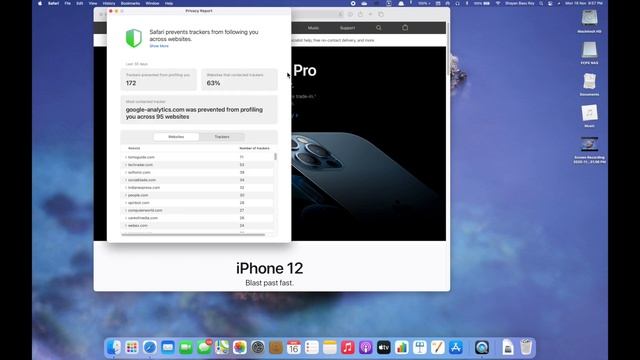The image size is (640, 360).
Task: Open Maps from the Dock
Action: (x=222, y=347)
